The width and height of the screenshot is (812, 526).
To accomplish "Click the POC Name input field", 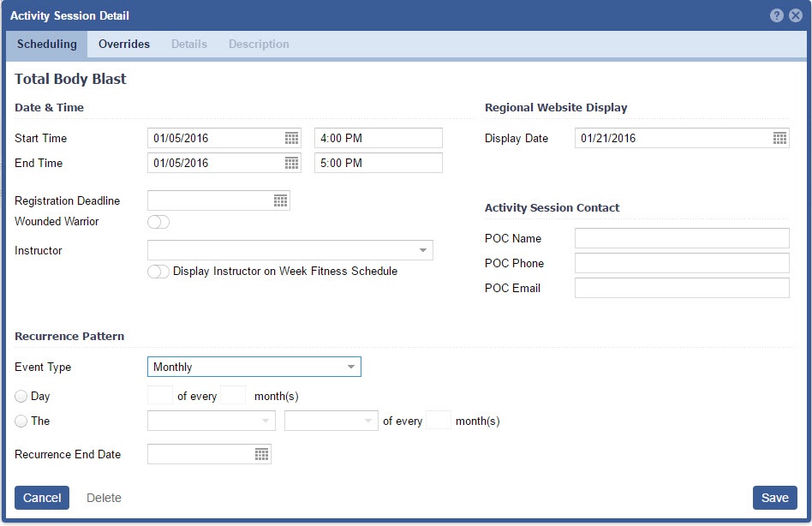I will coord(682,238).
